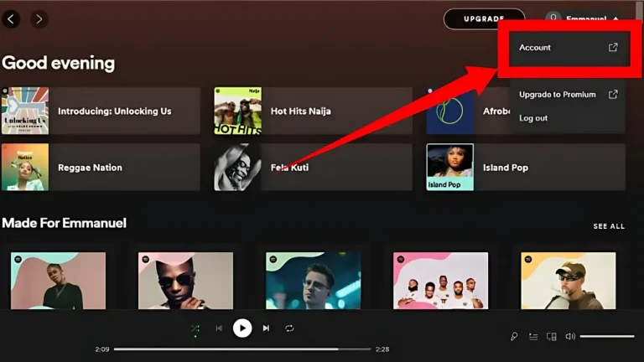Click connect to a device icon
644x362 pixels.
tap(552, 337)
